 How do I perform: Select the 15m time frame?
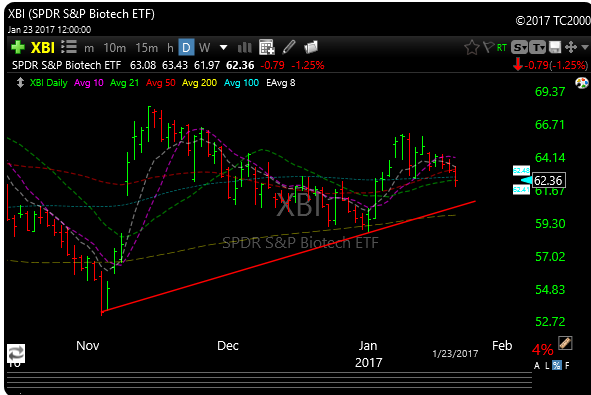point(147,48)
